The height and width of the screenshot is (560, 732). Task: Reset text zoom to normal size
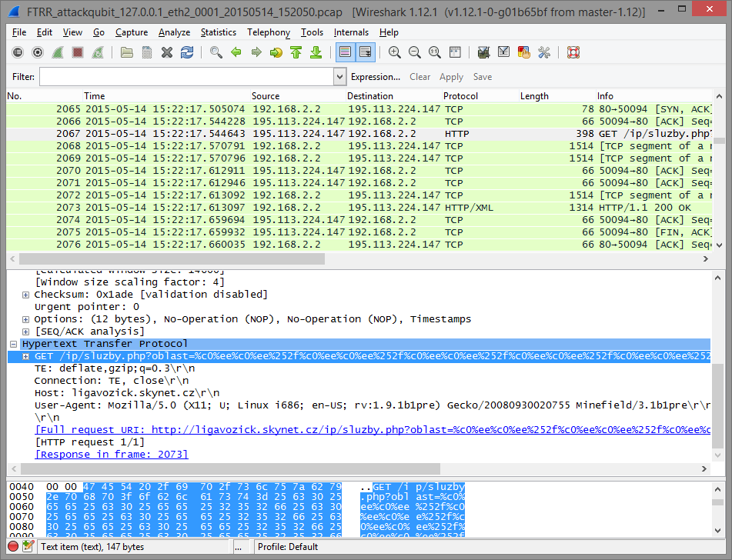435,52
